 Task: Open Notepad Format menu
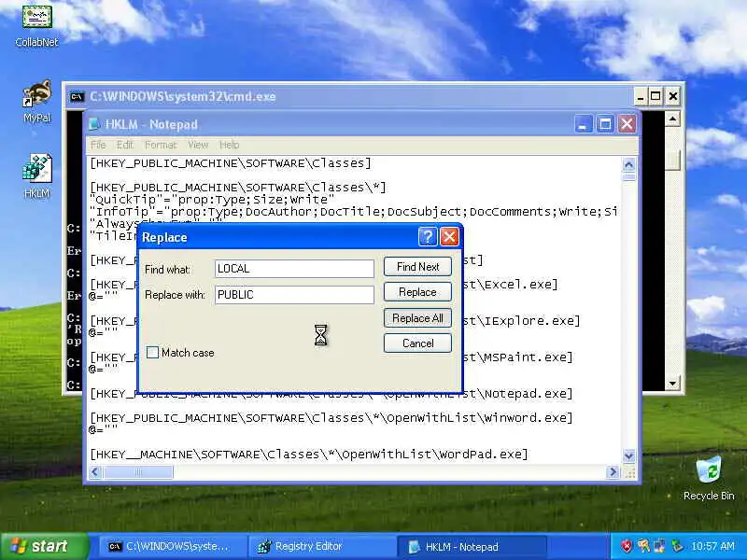[x=161, y=145]
